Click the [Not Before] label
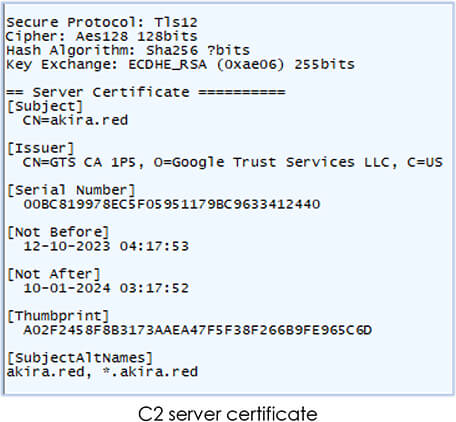Screen dimensions: 456x422 coord(58,232)
